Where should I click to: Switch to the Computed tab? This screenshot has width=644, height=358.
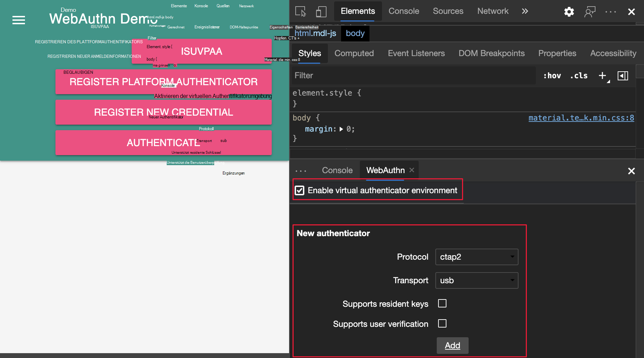click(x=354, y=53)
